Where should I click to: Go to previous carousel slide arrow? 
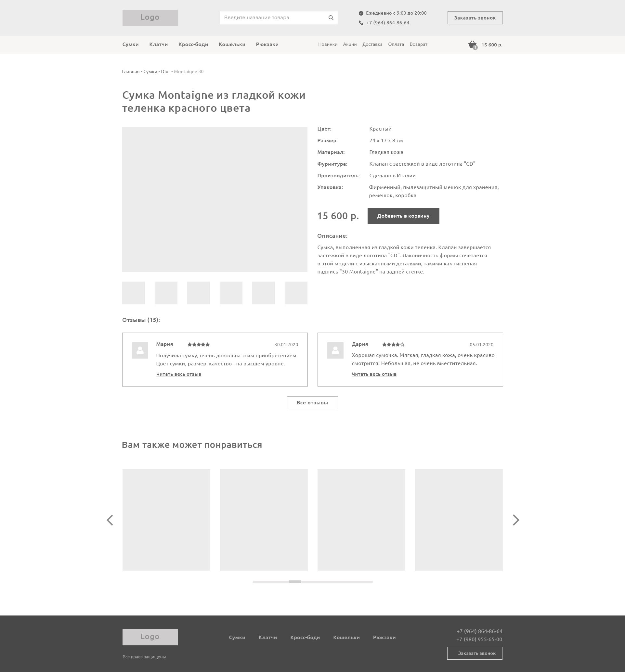[x=110, y=520]
